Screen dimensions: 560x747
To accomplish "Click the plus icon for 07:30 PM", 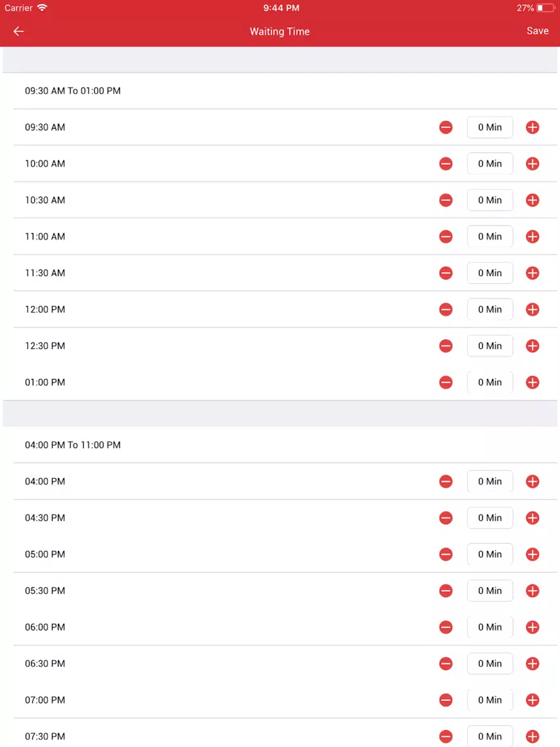I will [532, 736].
